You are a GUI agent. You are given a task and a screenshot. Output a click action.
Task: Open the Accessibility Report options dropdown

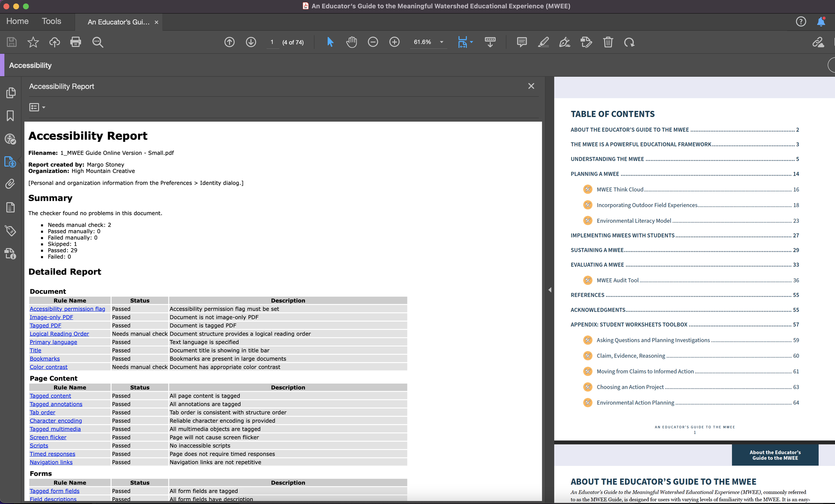click(37, 107)
